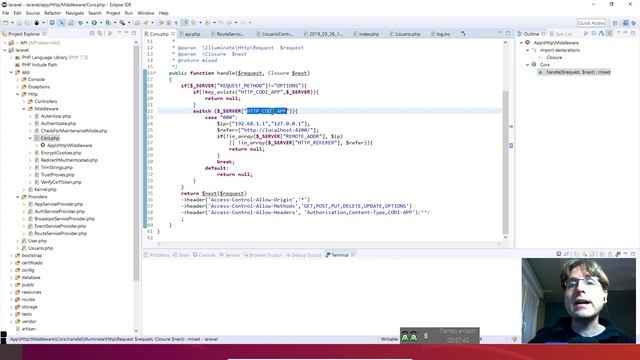Switch to the highlighted PHP perspective icon
Viewport: 640px width, 360px height.
tap(625, 23)
